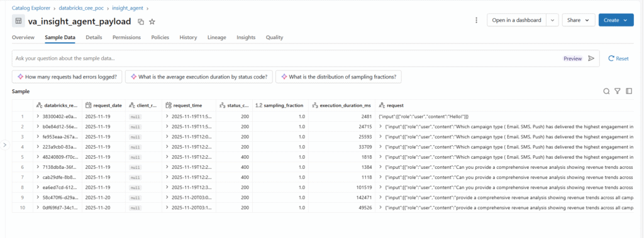The image size is (644, 238).
Task: Select the Sample Data tab
Action: pos(60,37)
